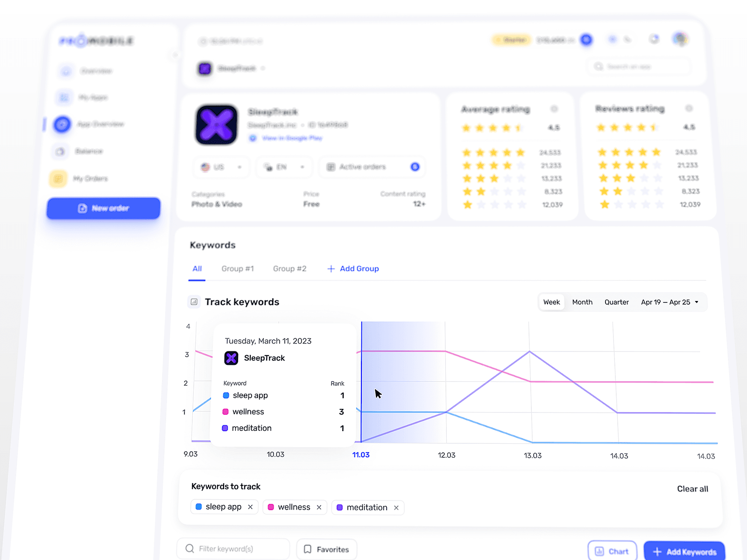Viewport: 747px width, 560px height.
Task: Select the Week range toggle
Action: (x=551, y=302)
